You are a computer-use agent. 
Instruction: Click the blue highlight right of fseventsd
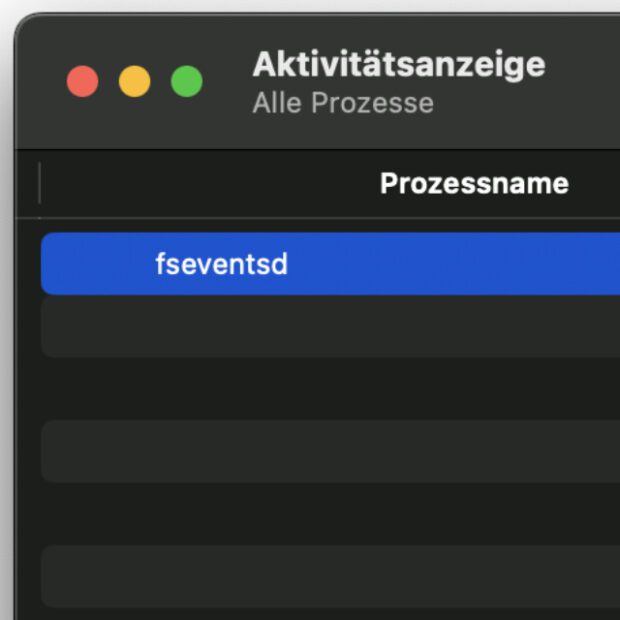(x=450, y=264)
